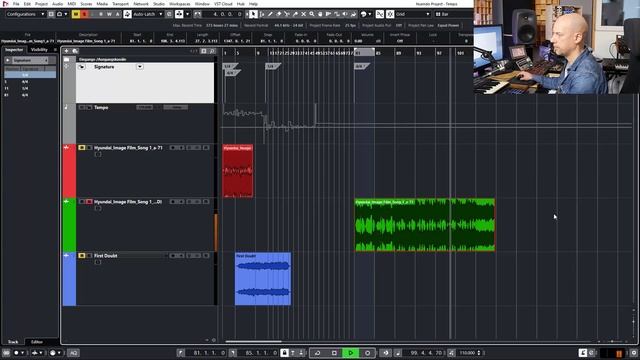This screenshot has height=360, width=640.
Task: Unmute the First Doubt track
Action: pyautogui.click(x=82, y=256)
